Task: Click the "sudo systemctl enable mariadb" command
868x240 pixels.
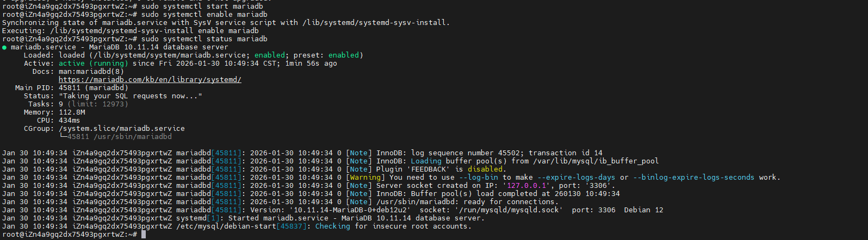Action: 204,15
